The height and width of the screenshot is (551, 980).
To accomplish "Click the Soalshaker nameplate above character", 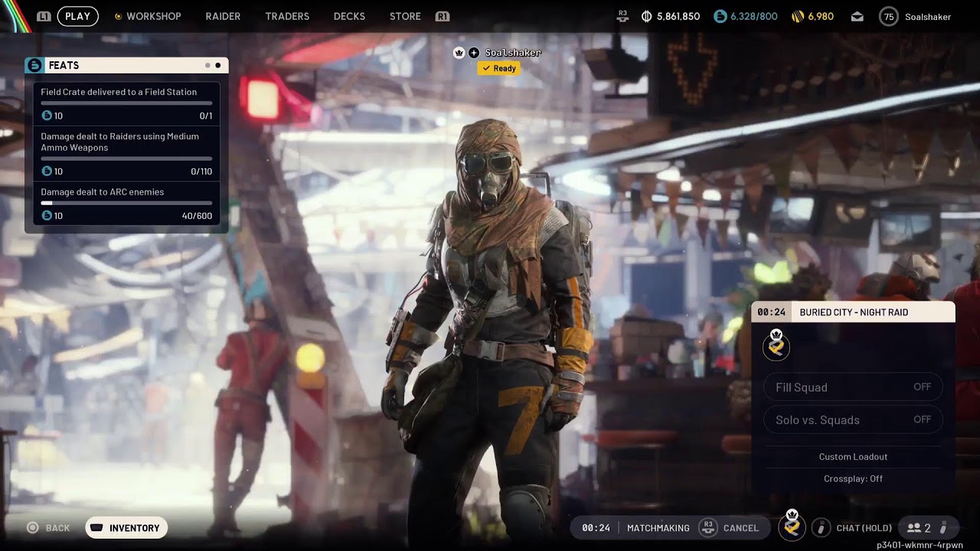I will click(513, 53).
